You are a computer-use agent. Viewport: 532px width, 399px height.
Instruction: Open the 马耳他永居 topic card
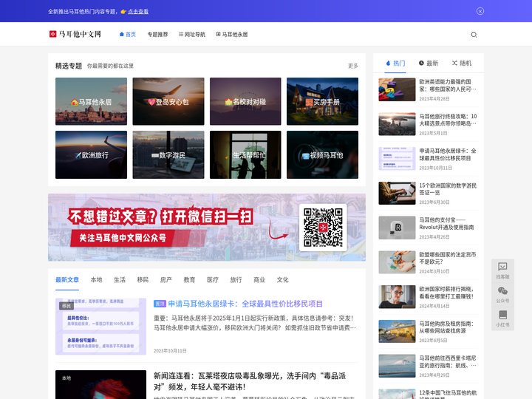pyautogui.click(x=92, y=101)
